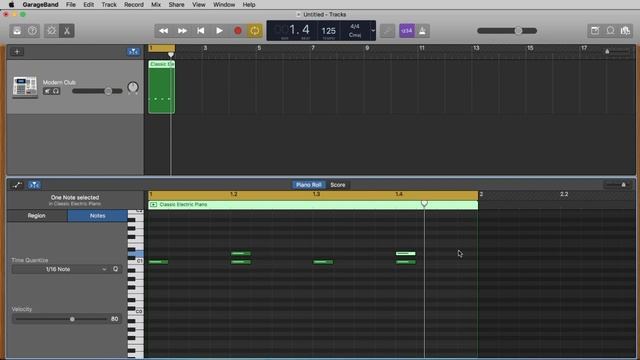
Task: Open the Apple menu
Action: click(11, 4)
